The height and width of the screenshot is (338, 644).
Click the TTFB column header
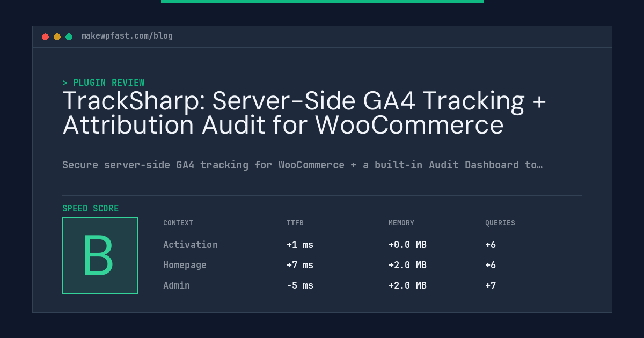click(295, 223)
